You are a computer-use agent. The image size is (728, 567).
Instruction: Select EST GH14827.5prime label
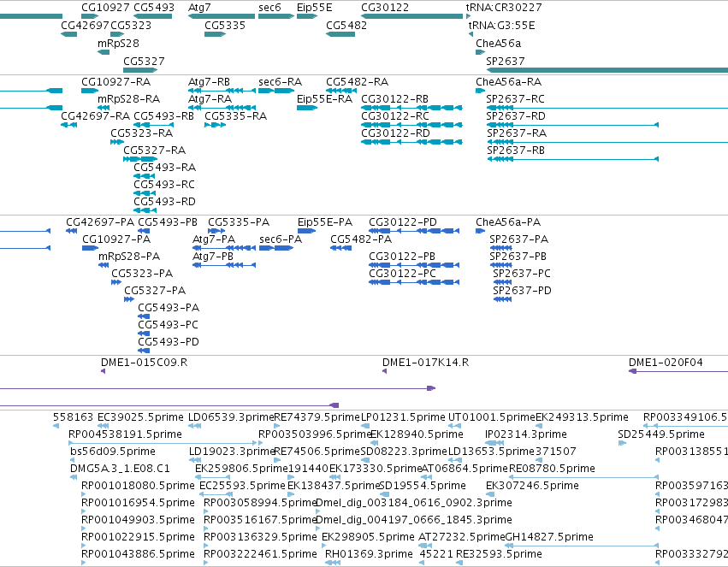[549, 537]
